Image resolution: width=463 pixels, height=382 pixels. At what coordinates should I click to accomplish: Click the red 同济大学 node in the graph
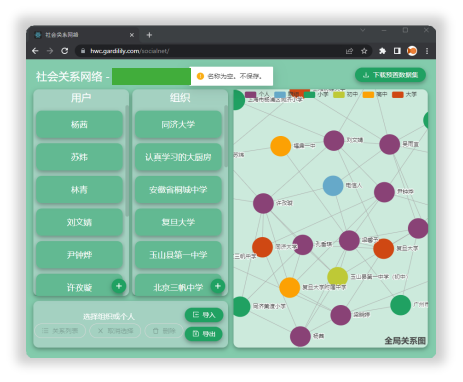(x=262, y=247)
